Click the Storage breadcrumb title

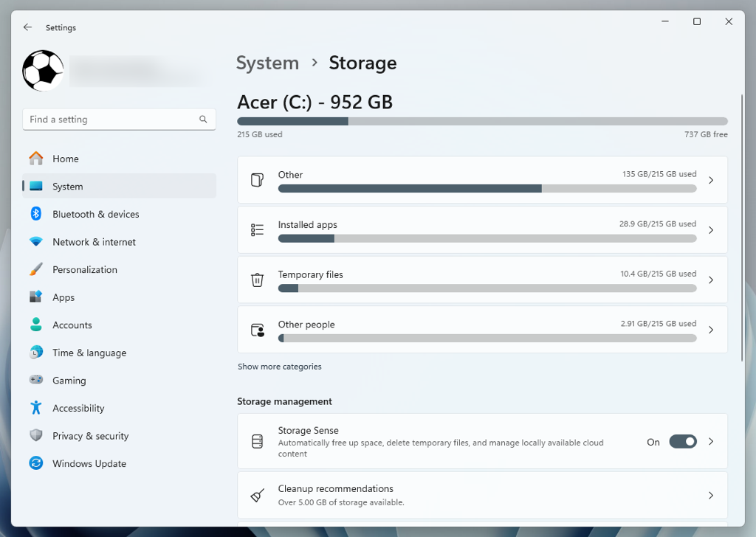pyautogui.click(x=362, y=63)
